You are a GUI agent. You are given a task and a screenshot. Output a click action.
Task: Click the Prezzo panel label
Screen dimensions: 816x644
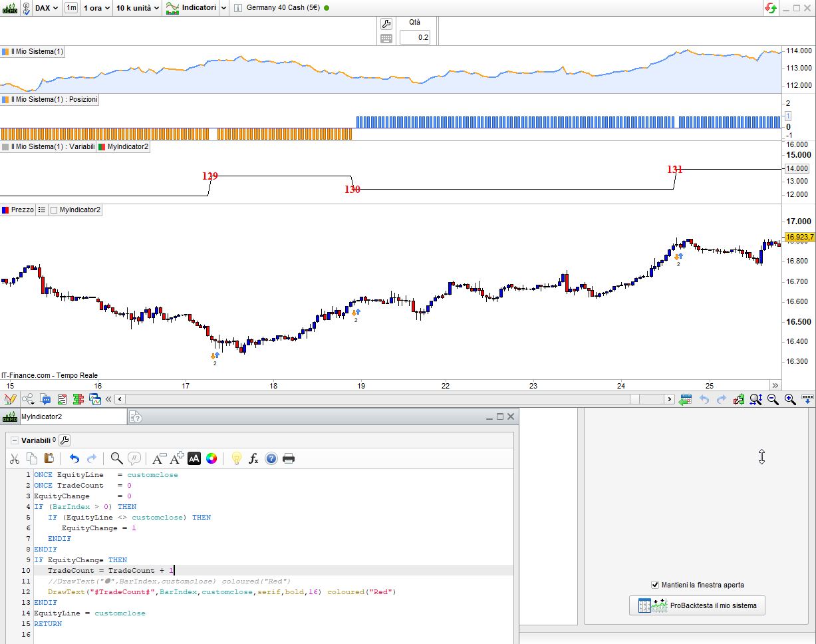tap(18, 210)
